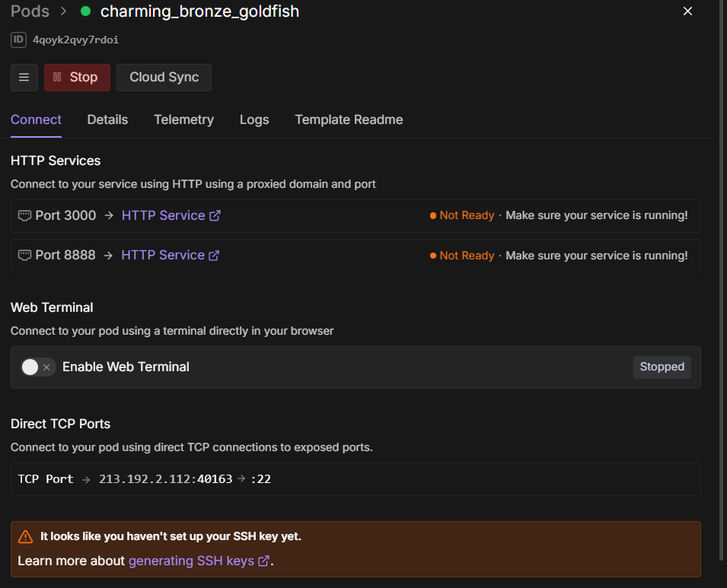Click the Cloud Sync button
727x588 pixels.
[x=164, y=78]
